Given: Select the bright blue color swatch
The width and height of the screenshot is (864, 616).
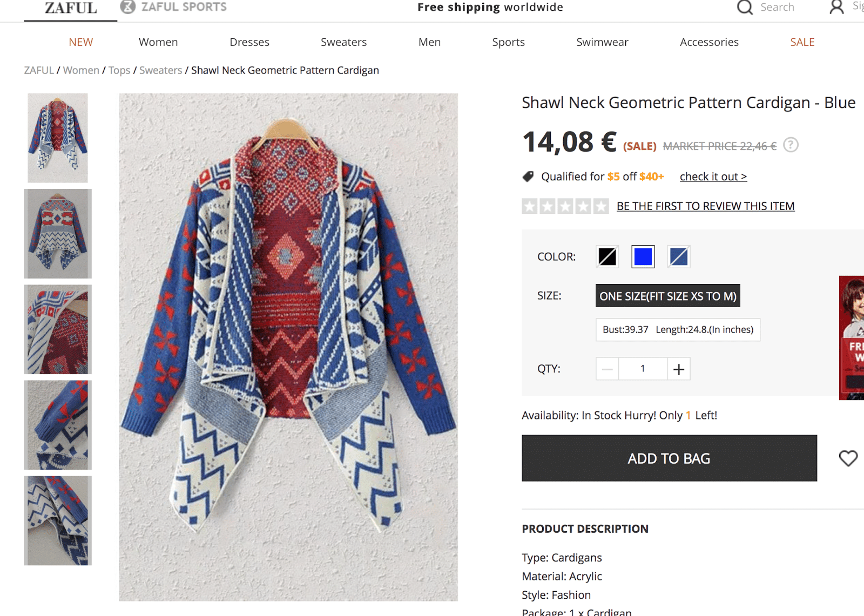Looking at the screenshot, I should click(643, 256).
